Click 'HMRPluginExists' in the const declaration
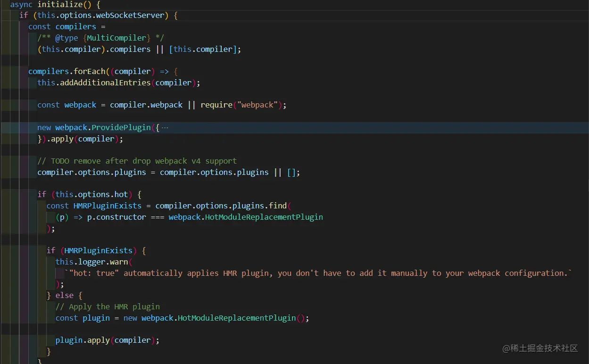Viewport: 589px width, 364px height. [108, 206]
